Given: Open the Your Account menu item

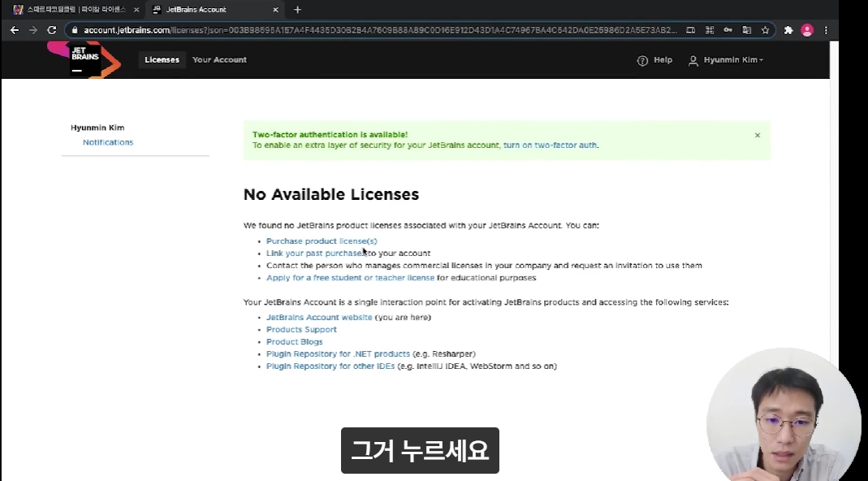Looking at the screenshot, I should pyautogui.click(x=219, y=60).
